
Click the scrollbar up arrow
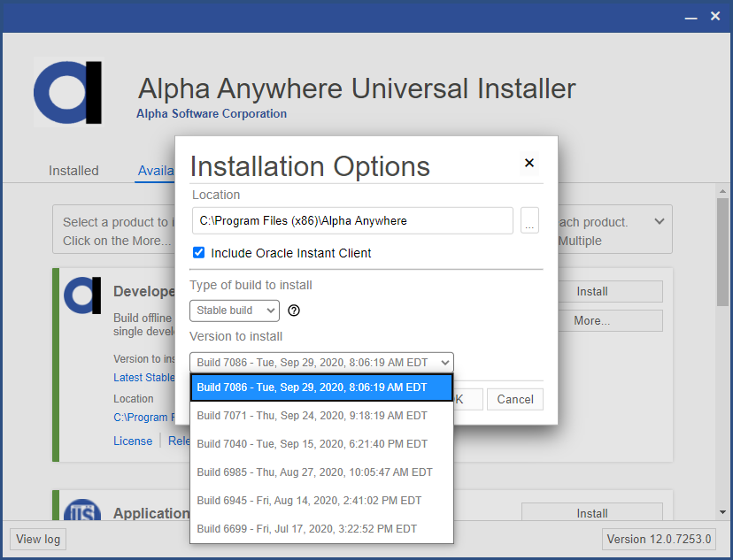pyautogui.click(x=722, y=191)
